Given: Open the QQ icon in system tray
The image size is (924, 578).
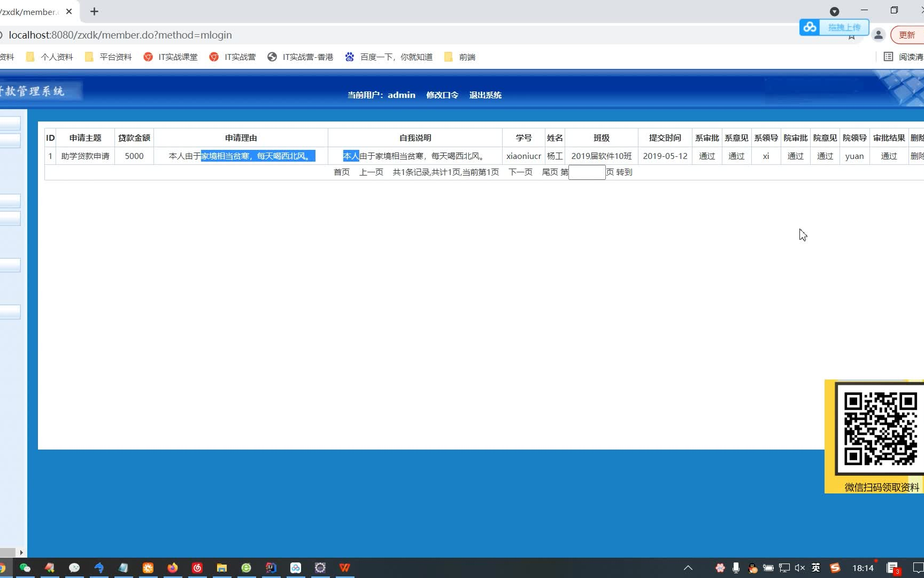Looking at the screenshot, I should click(x=753, y=568).
